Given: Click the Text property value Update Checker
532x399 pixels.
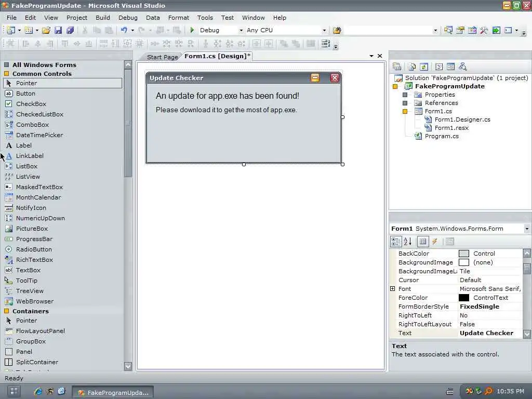Looking at the screenshot, I should [x=486, y=333].
